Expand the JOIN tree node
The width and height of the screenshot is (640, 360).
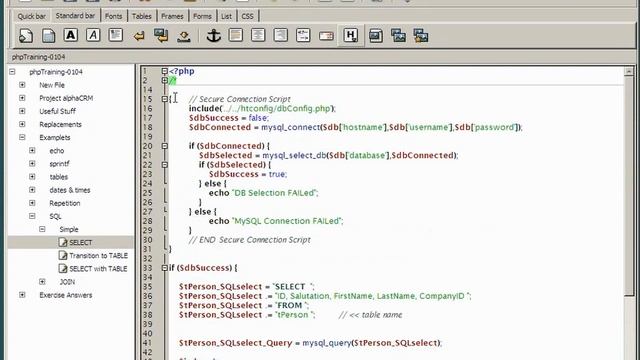click(x=42, y=282)
